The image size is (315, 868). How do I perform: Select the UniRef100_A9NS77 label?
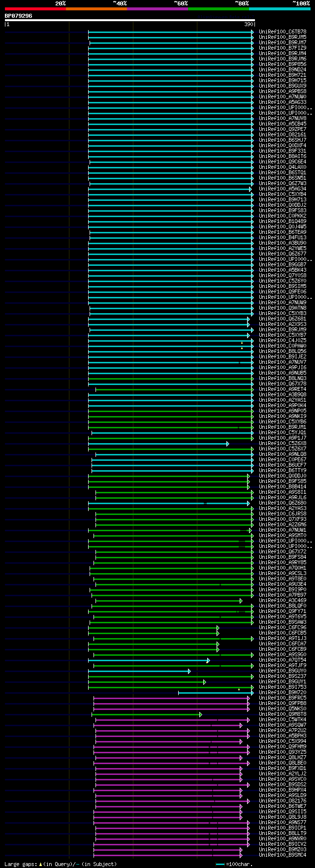click(283, 822)
